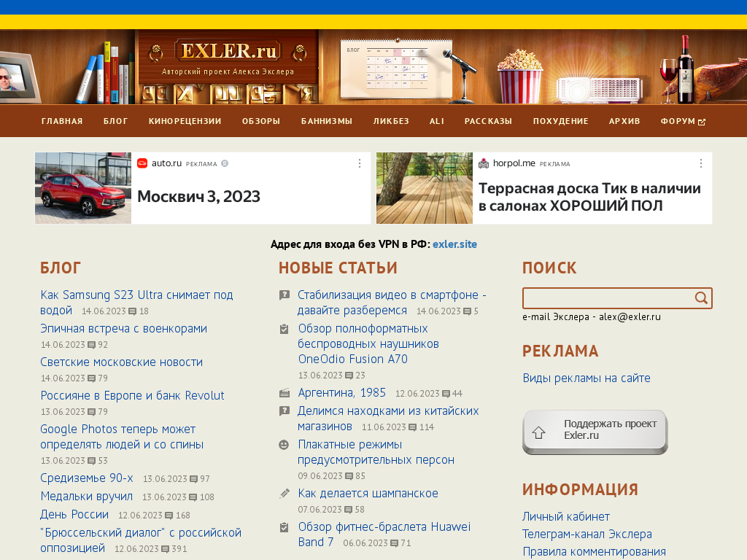Click the review icon beside OneOdio Fusion A70 article
This screenshot has width=747, height=560.
(285, 329)
